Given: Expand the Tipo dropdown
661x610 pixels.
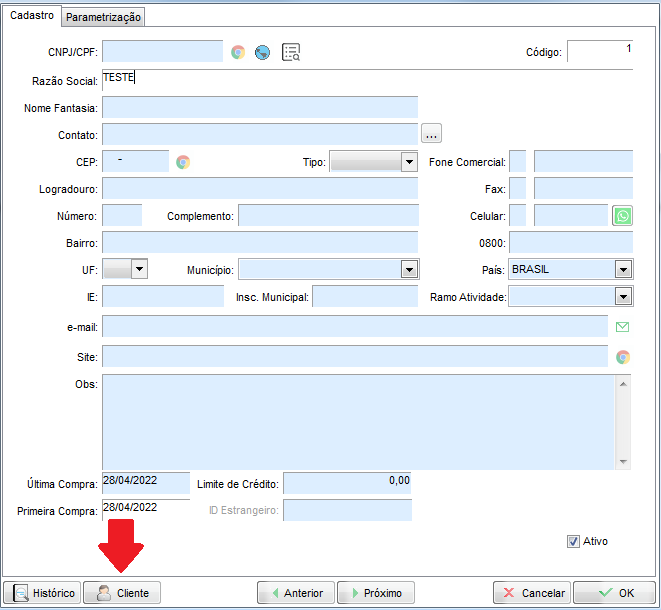Looking at the screenshot, I should (x=409, y=162).
